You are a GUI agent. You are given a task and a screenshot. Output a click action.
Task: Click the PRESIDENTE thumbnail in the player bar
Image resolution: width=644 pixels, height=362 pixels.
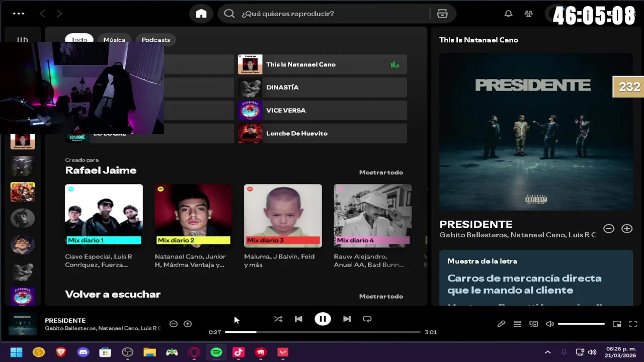23,324
